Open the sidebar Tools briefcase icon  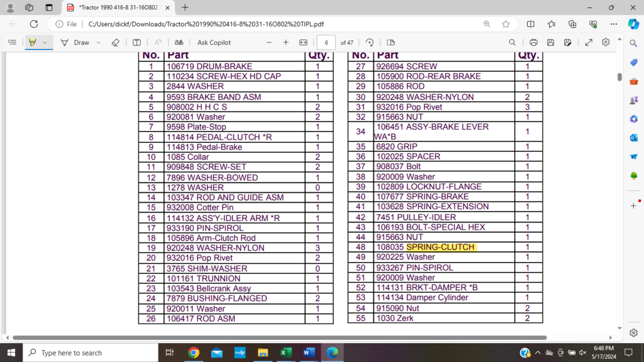click(634, 81)
